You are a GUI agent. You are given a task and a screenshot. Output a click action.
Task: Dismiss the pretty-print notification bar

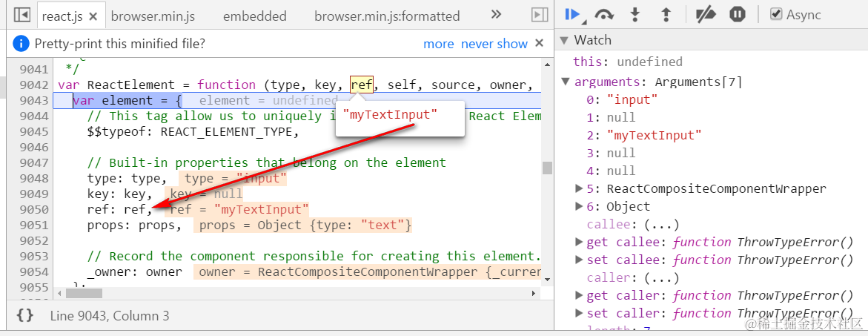coord(539,43)
